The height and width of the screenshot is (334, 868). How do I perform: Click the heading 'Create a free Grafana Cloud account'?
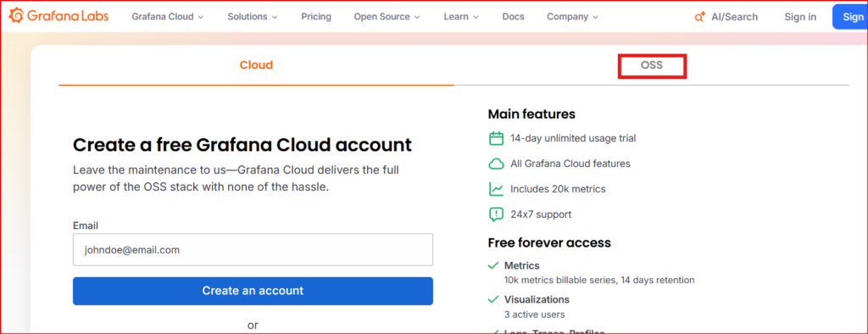[242, 145]
